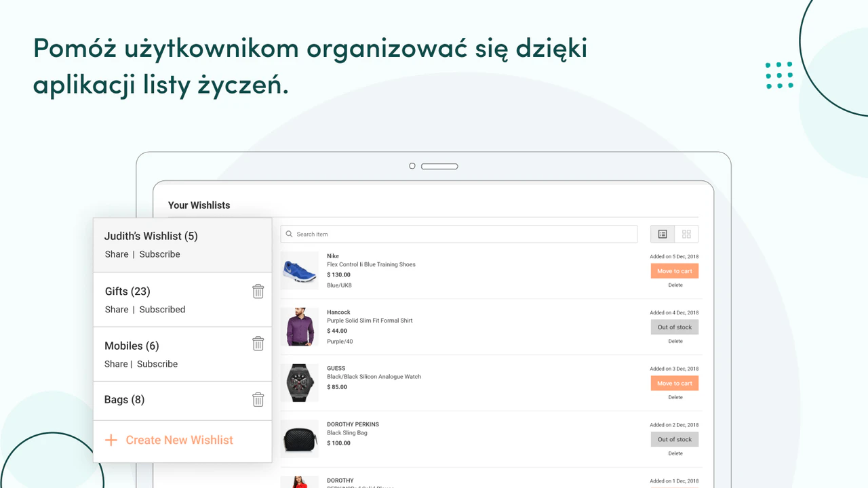The width and height of the screenshot is (868, 488).
Task: Open the Search item field
Action: point(459,234)
